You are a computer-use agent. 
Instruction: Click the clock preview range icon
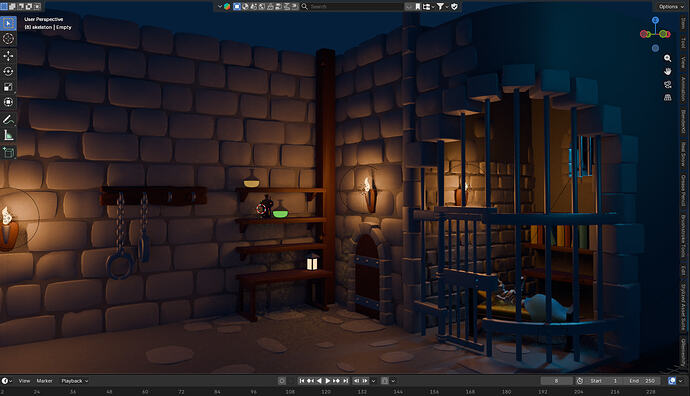click(x=580, y=381)
